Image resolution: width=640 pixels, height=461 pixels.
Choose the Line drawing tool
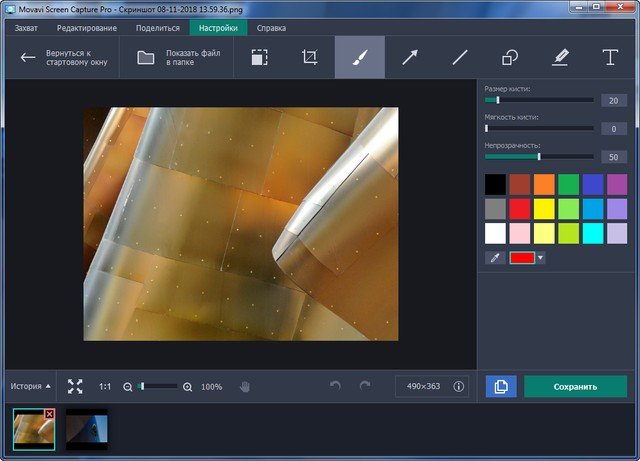click(460, 58)
